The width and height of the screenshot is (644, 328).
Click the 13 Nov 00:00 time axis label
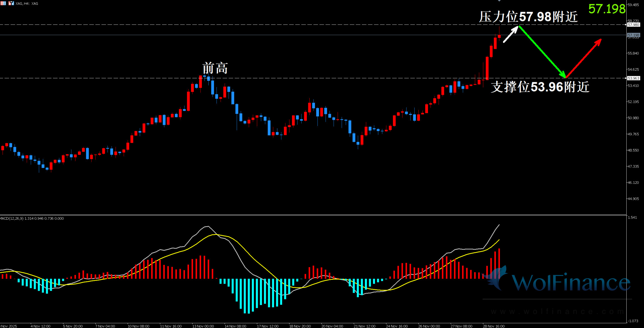pyautogui.click(x=203, y=326)
